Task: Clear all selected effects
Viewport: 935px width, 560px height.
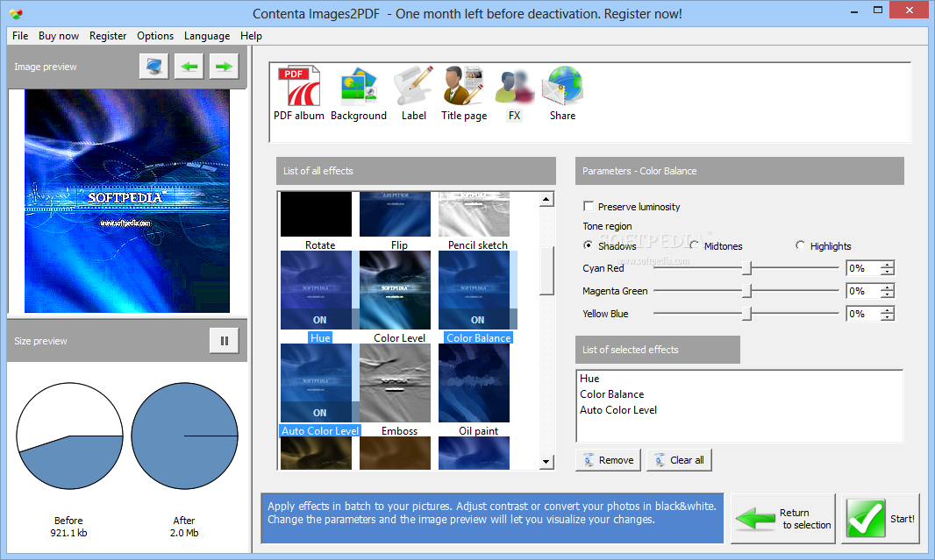Action: coord(679,460)
